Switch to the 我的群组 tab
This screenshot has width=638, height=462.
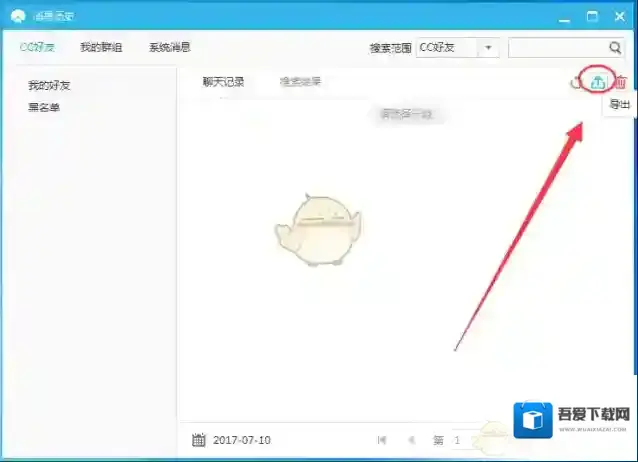(x=101, y=47)
